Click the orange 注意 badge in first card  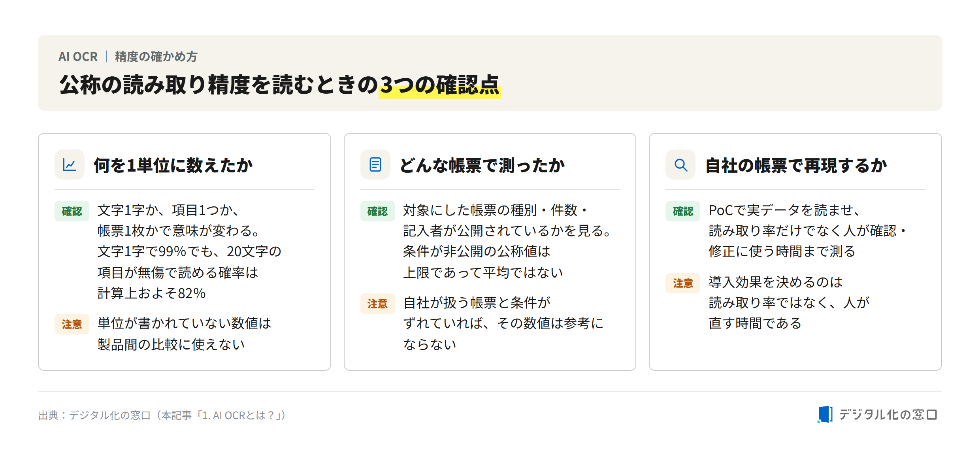pyautogui.click(x=72, y=324)
